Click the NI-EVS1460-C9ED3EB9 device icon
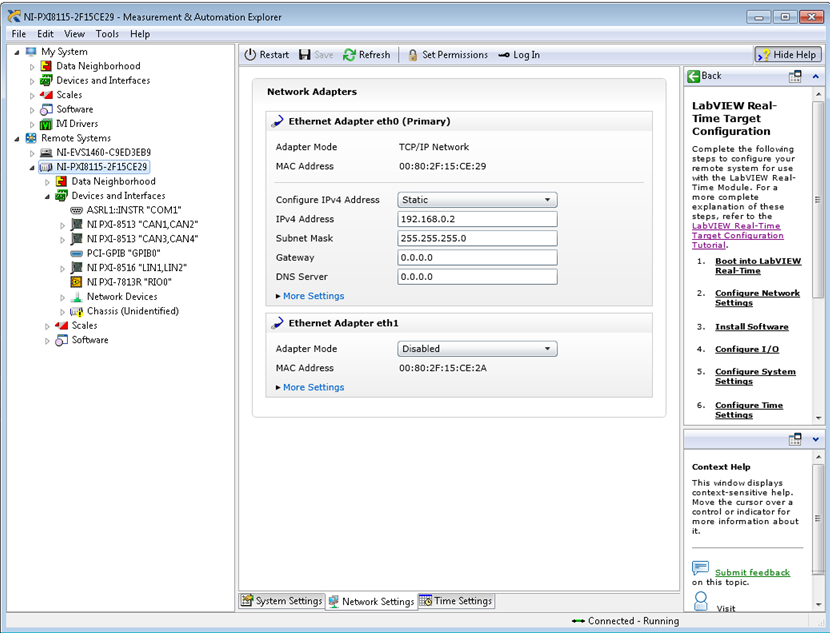This screenshot has width=830, height=633. pyautogui.click(x=47, y=152)
